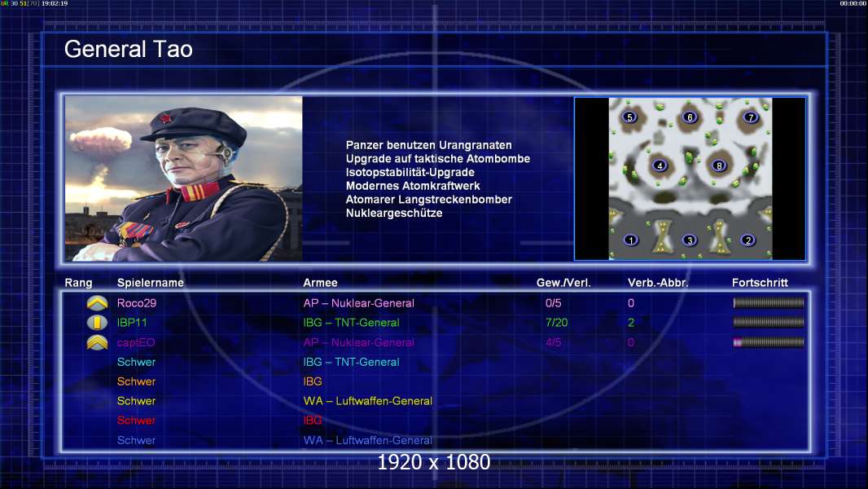Select start position 4 on the map
Viewport: 868px width, 489px height.
tap(660, 165)
